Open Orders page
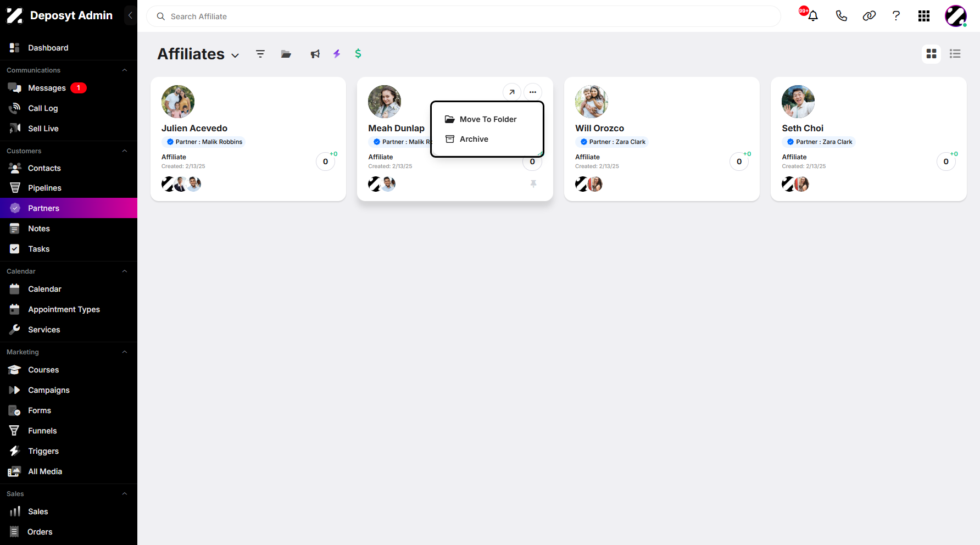This screenshot has width=980, height=545. pyautogui.click(x=69, y=532)
